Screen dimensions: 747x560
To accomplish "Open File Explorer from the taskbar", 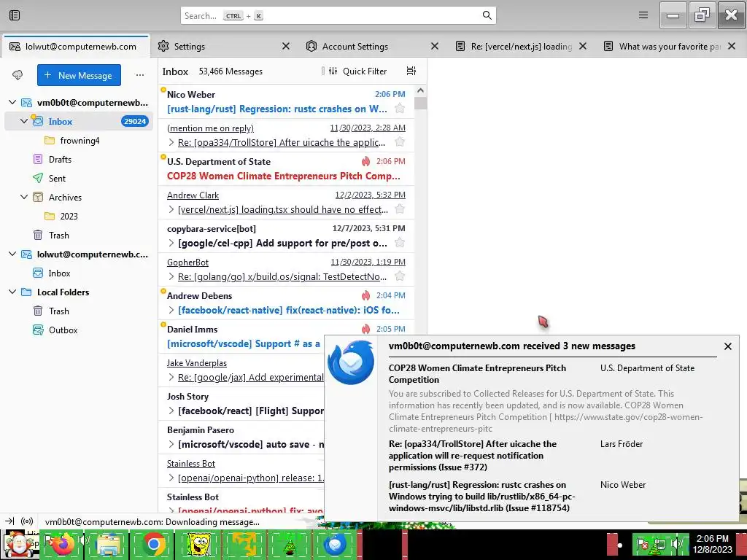I will pyautogui.click(x=108, y=545).
